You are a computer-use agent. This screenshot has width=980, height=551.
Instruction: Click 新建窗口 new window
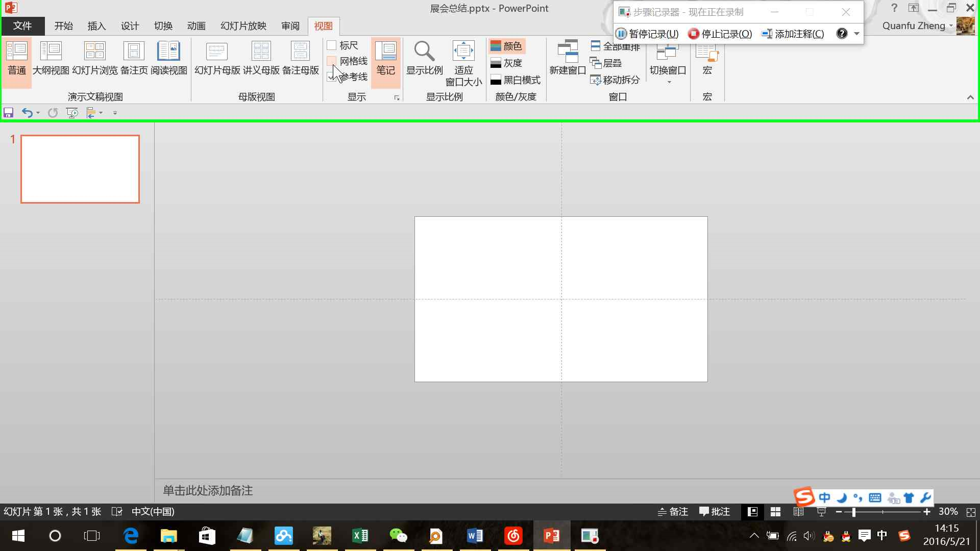(x=568, y=59)
